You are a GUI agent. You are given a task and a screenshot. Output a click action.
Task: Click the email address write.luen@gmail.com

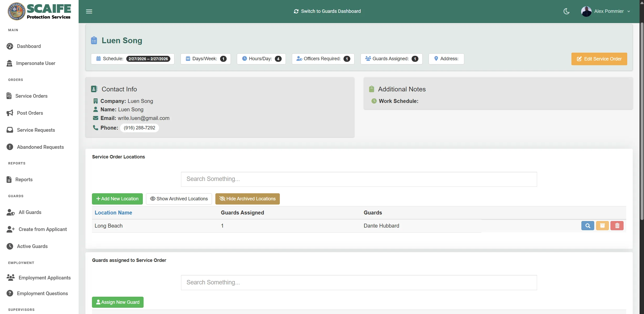[144, 118]
